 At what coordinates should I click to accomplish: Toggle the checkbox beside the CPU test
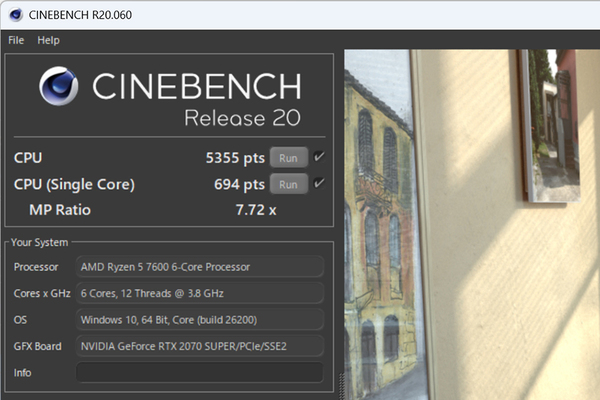[319, 157]
